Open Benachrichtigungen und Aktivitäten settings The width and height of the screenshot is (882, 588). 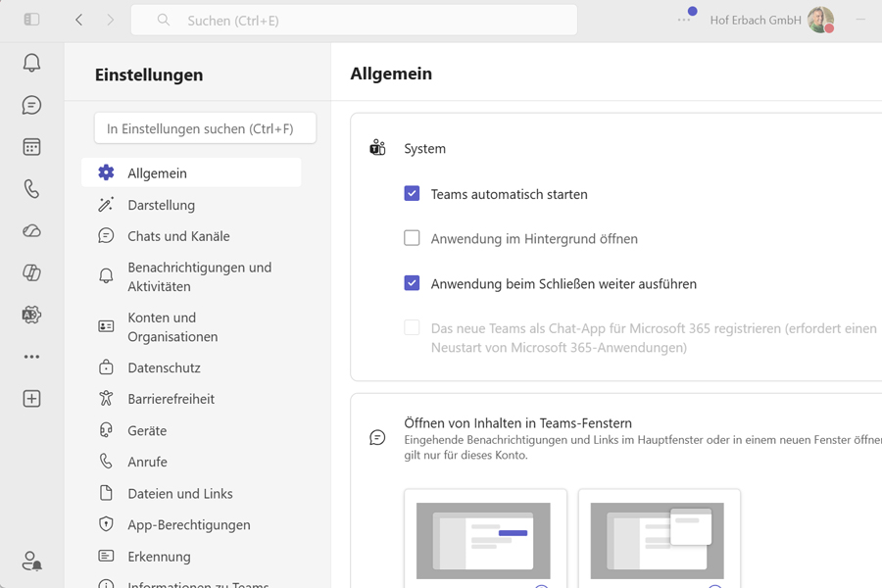click(x=191, y=276)
